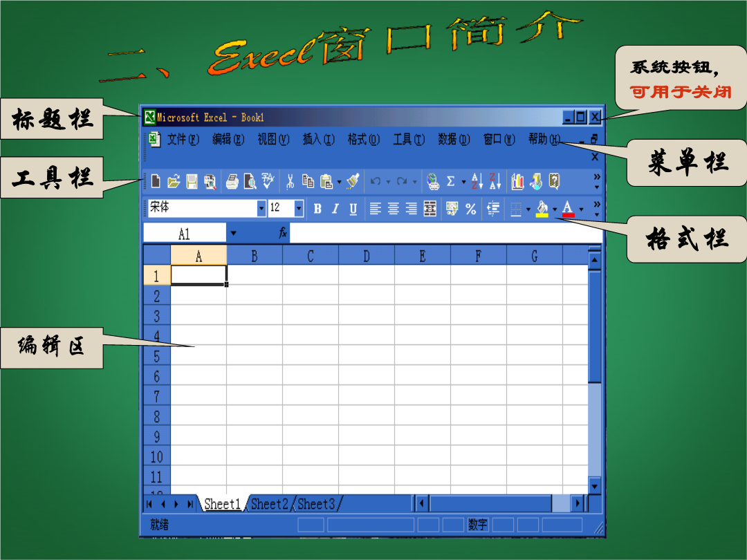Click the New blank workbook icon
The image size is (747, 560).
[x=156, y=181]
